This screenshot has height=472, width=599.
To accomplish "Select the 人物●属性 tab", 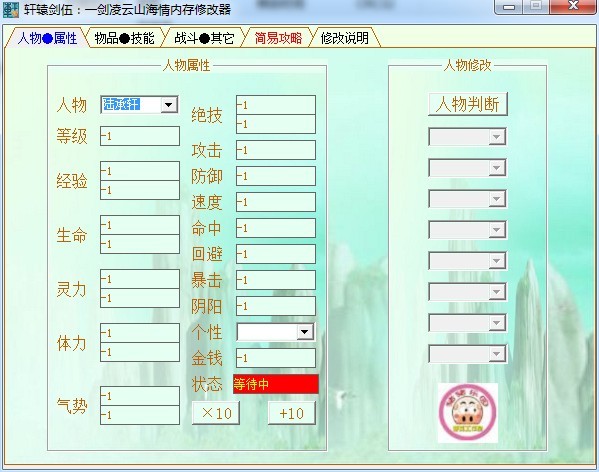I will click(47, 38).
